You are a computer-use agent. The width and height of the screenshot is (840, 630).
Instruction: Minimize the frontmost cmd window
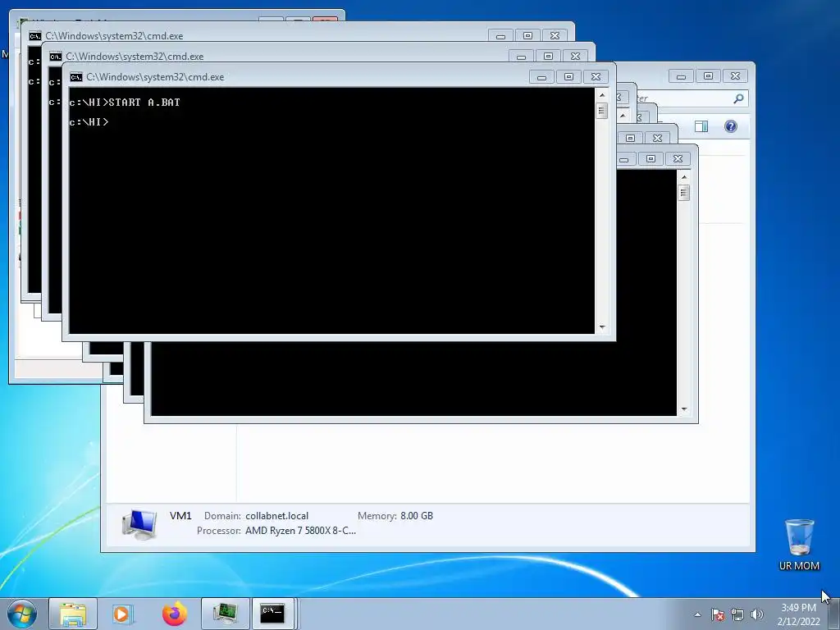tap(541, 77)
